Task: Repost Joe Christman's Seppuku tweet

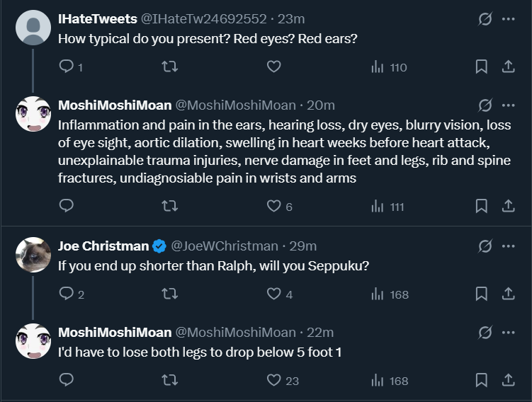Action: pos(169,294)
